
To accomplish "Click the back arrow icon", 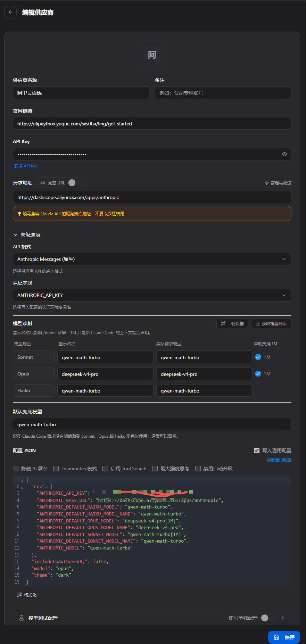I will [10, 12].
